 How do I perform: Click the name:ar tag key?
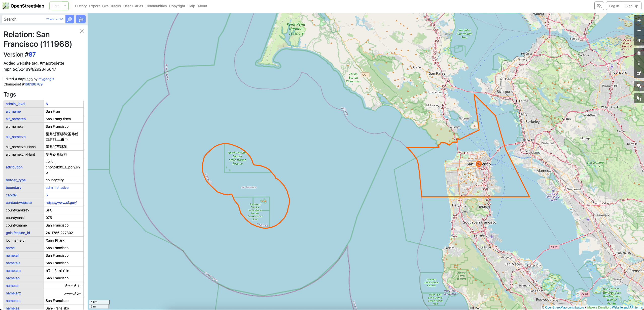[x=12, y=286]
